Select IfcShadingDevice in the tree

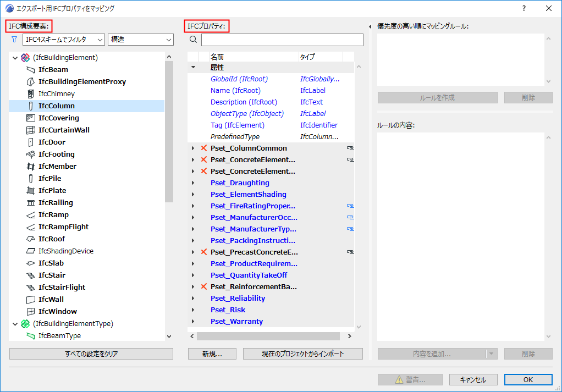[66, 251]
